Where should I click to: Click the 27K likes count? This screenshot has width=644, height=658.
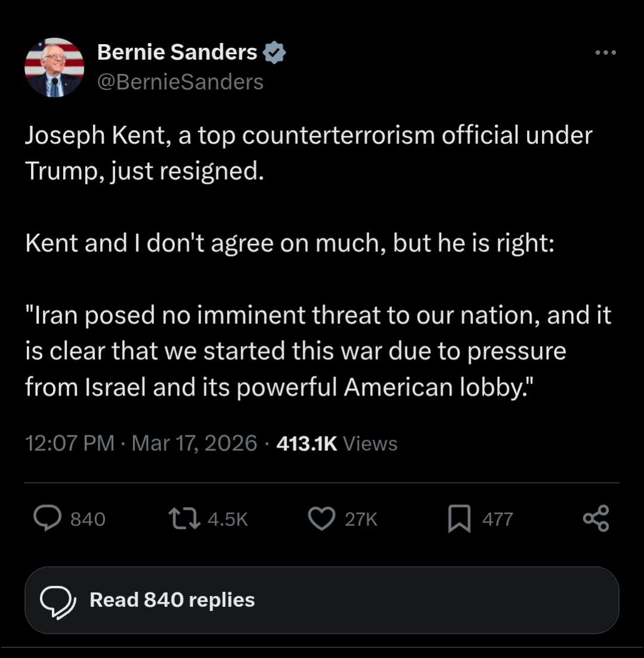tap(361, 519)
